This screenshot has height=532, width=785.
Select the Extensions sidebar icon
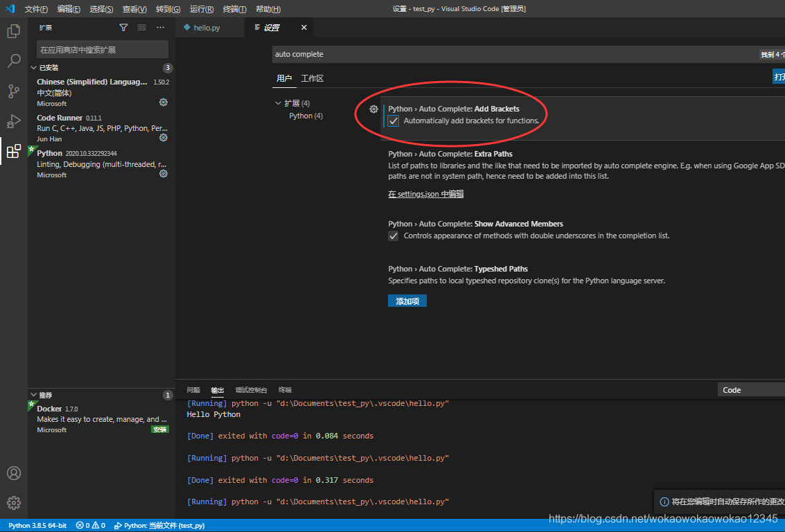[14, 151]
